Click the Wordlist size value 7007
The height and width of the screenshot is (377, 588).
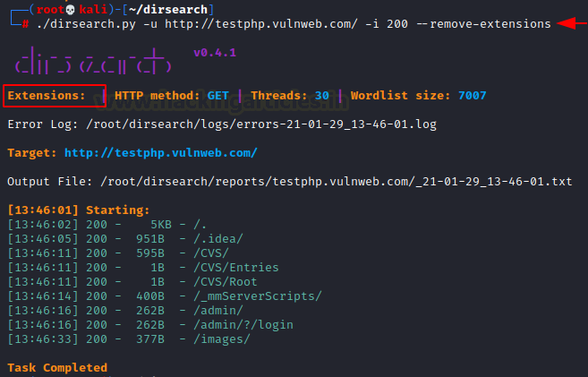point(473,96)
